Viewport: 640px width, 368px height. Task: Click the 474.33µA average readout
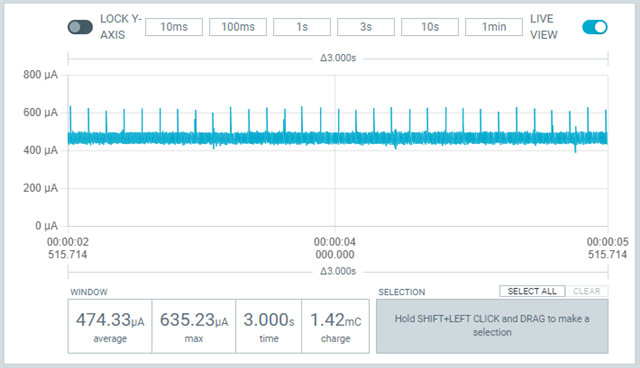(110, 326)
